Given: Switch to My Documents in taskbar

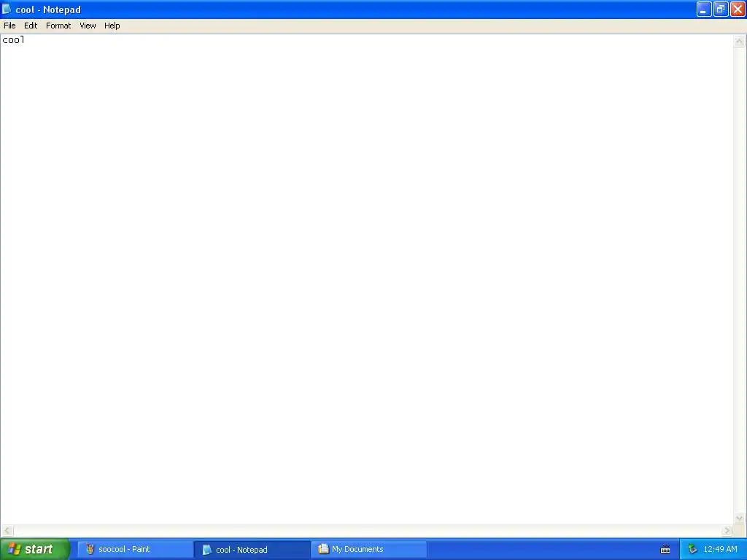Looking at the screenshot, I should pyautogui.click(x=369, y=550).
